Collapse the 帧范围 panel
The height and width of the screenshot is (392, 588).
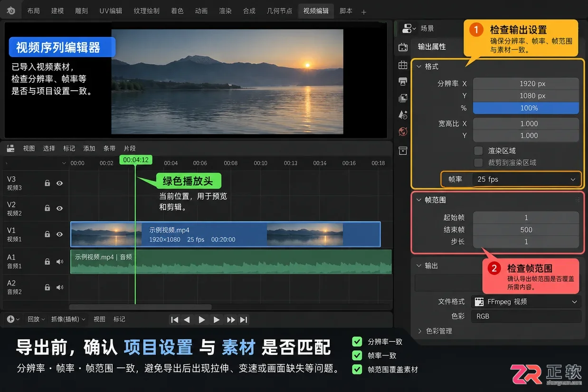pos(419,200)
